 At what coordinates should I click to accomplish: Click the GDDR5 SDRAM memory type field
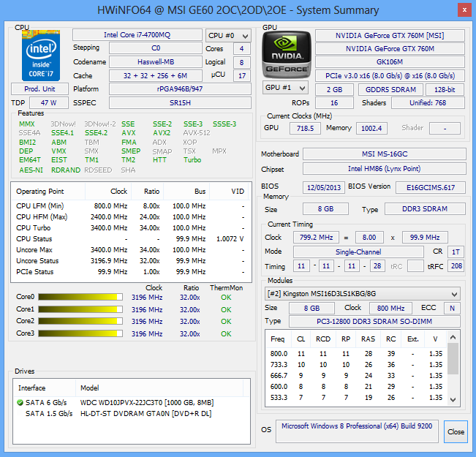390,90
